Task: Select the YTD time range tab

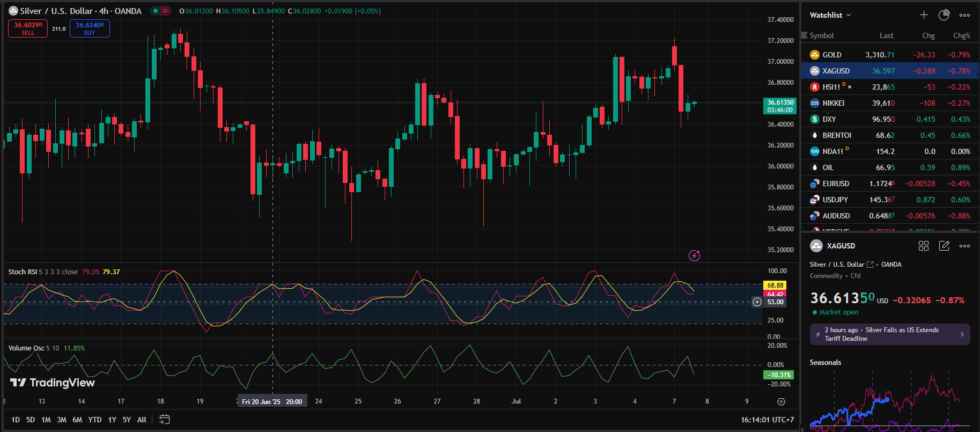Action: pyautogui.click(x=95, y=420)
